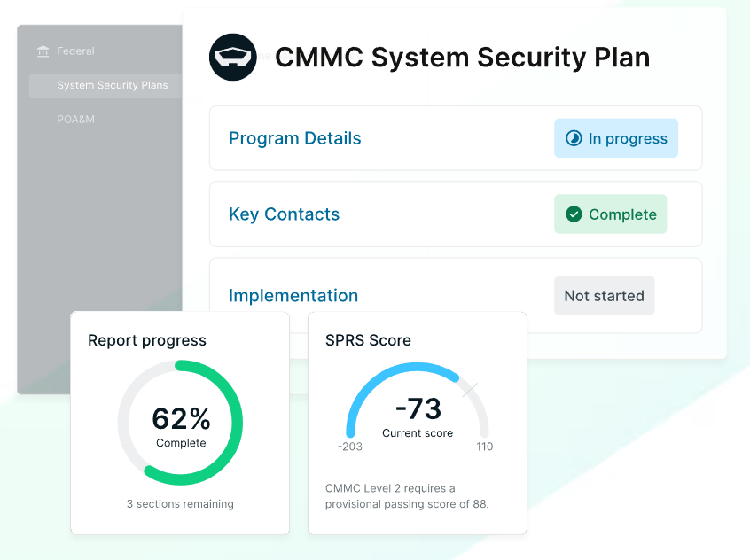Click the In progress status badge
This screenshot has height=560, width=750.
(616, 138)
